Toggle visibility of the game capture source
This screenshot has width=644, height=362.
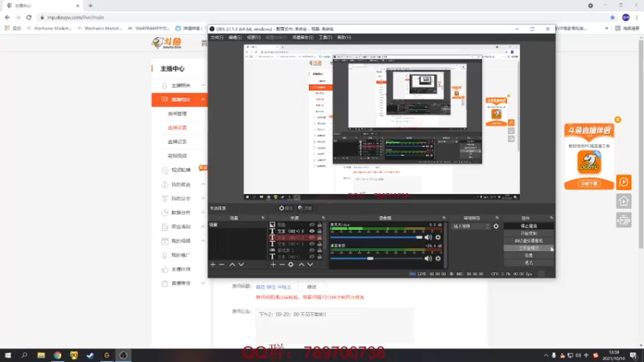pyautogui.click(x=312, y=250)
